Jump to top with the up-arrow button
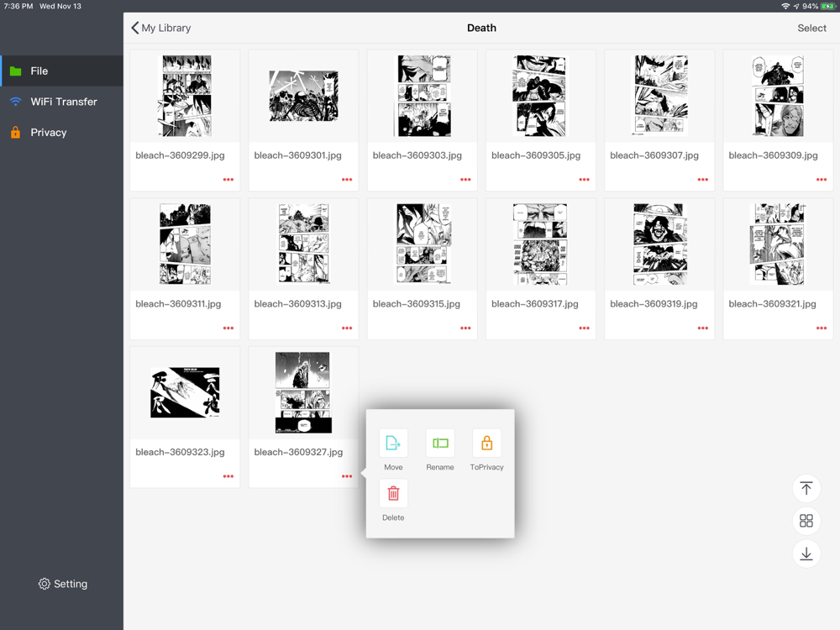 [x=806, y=489]
